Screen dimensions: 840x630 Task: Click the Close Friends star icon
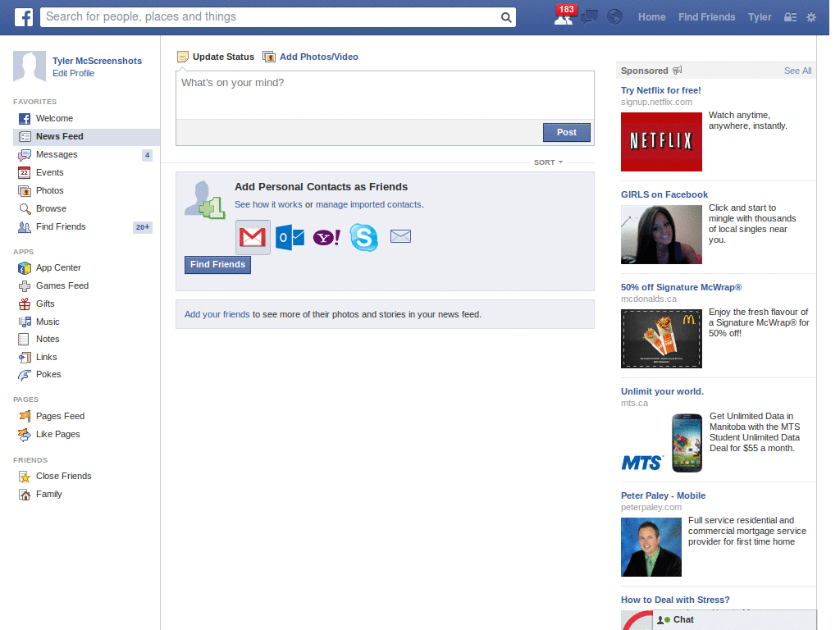[x=25, y=477]
